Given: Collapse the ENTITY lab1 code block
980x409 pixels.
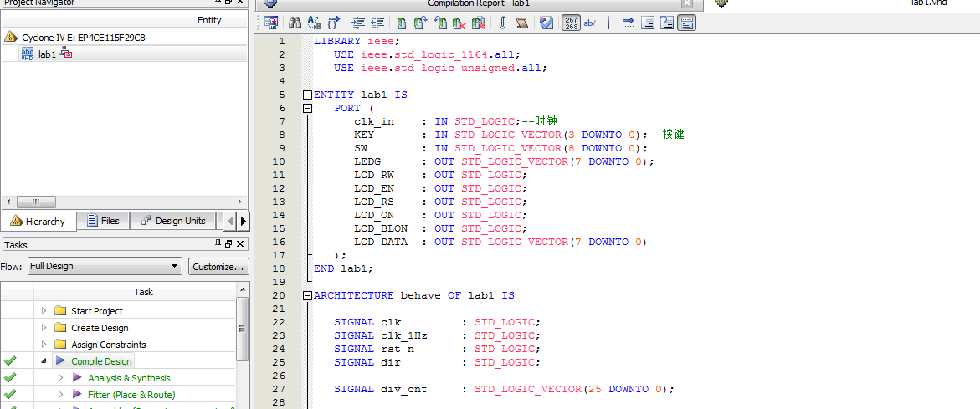Looking at the screenshot, I should [x=307, y=95].
